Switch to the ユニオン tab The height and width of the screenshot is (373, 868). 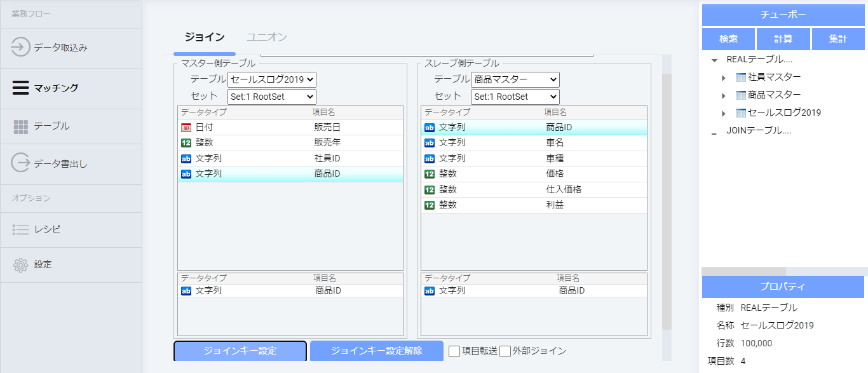point(266,37)
